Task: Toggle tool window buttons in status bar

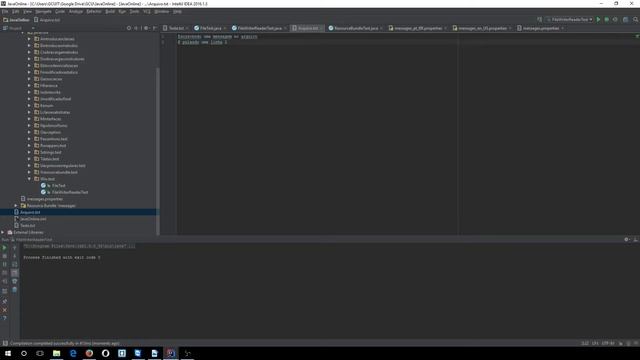Action: [5, 343]
